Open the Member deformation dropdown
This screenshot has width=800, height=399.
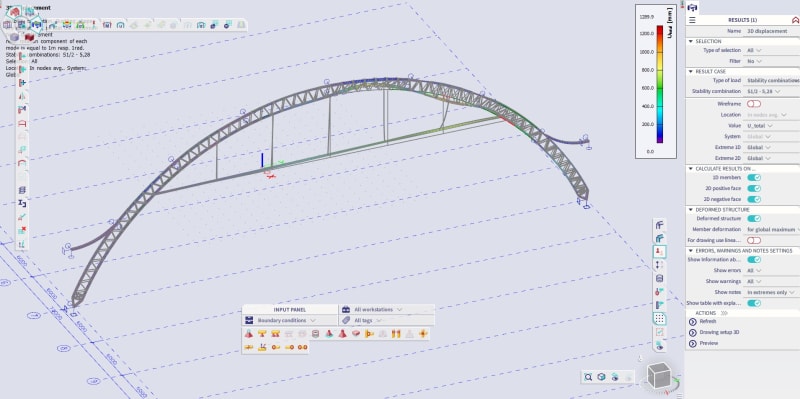772,230
